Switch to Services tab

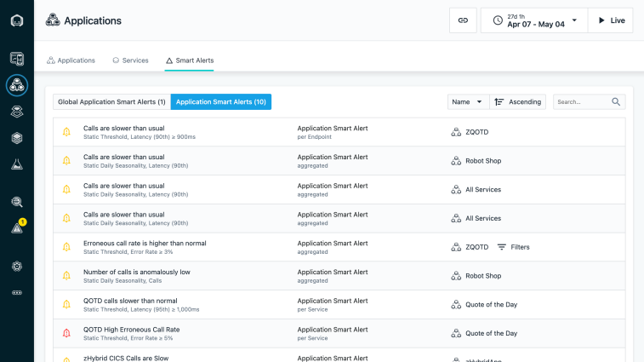(x=130, y=60)
